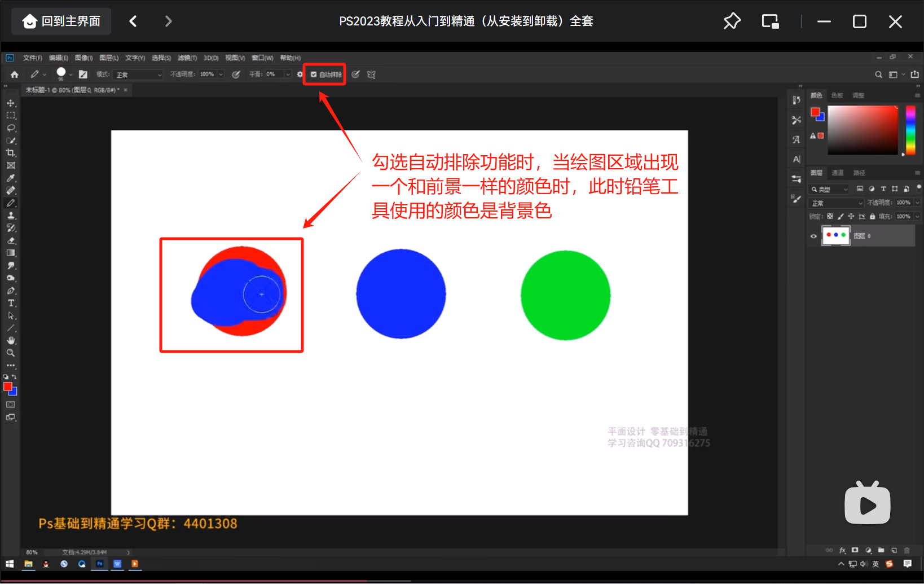Viewport: 924px width, 584px height.
Task: Switch to the 路径 tab
Action: [859, 173]
